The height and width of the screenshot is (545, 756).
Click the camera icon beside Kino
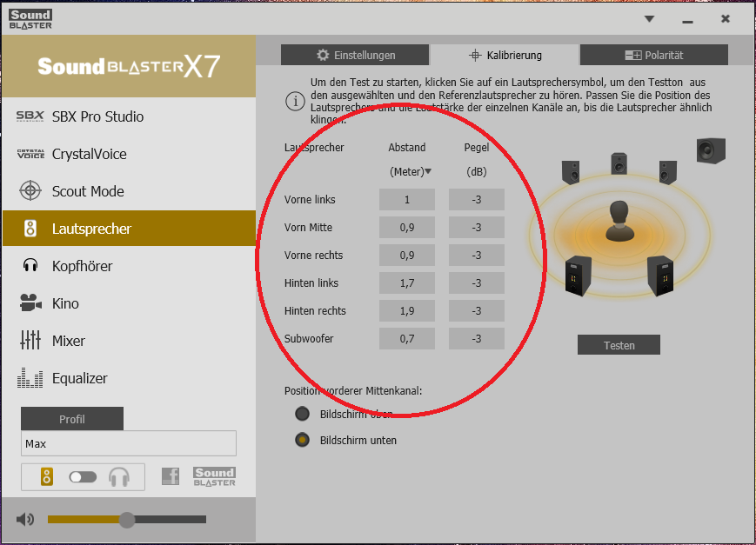click(x=30, y=303)
